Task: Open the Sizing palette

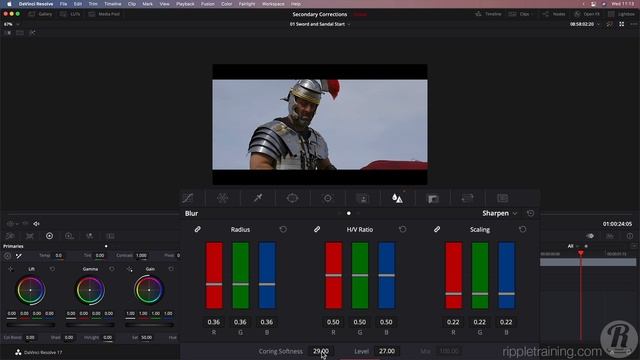Action: 467,198
